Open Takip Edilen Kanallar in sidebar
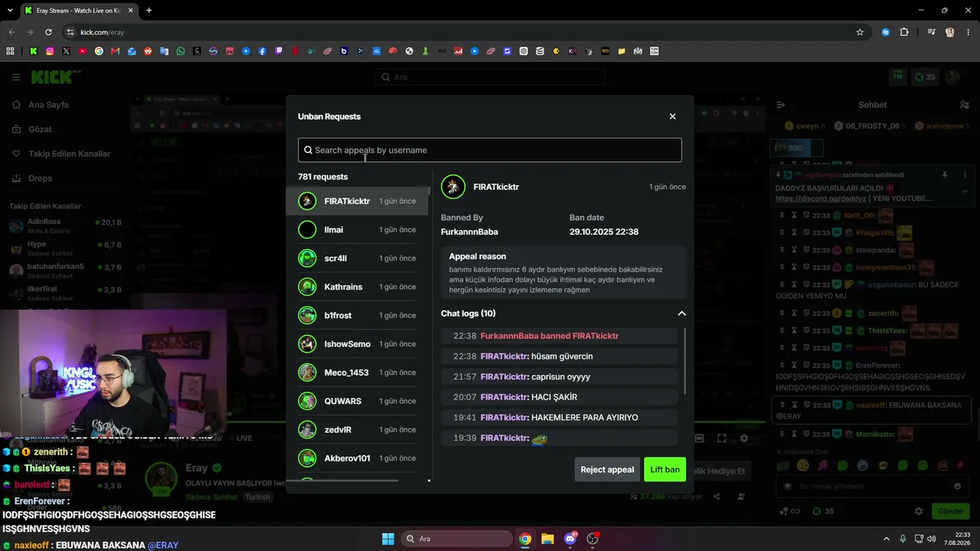 click(69, 154)
